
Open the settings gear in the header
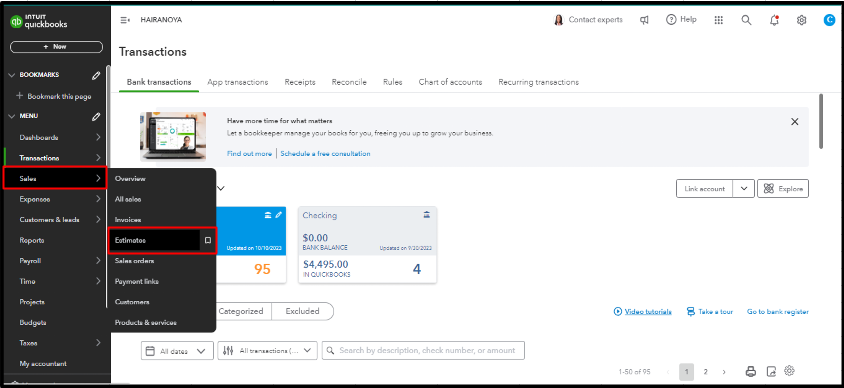point(801,20)
